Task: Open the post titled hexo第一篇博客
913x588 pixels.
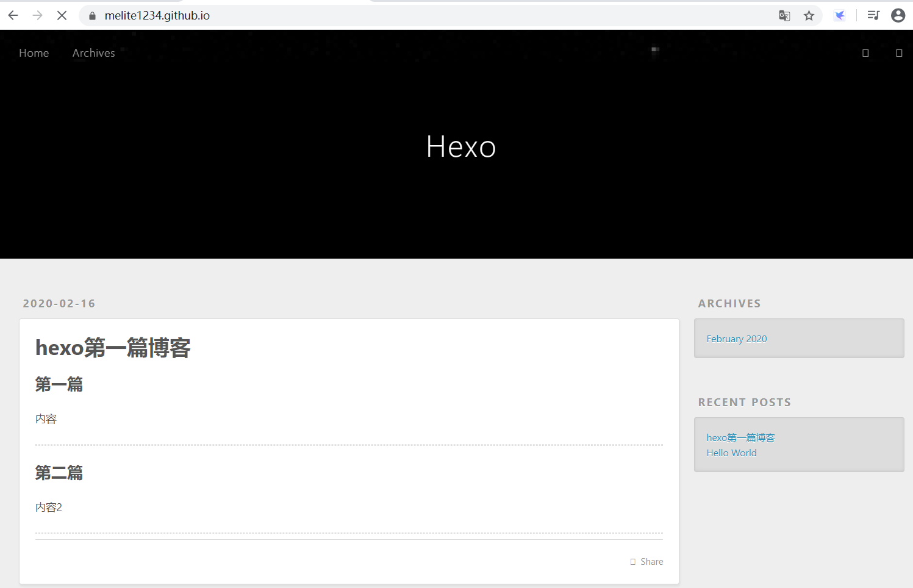Action: tap(113, 348)
